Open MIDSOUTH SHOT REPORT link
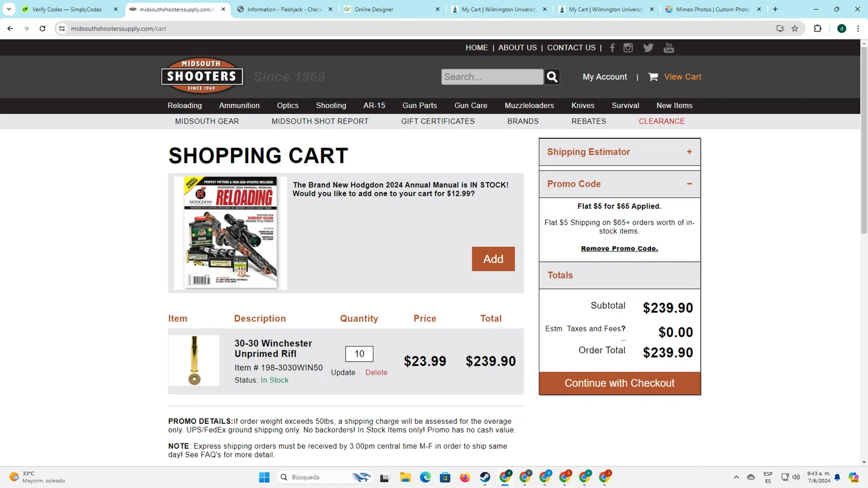This screenshot has height=488, width=868. (x=320, y=121)
